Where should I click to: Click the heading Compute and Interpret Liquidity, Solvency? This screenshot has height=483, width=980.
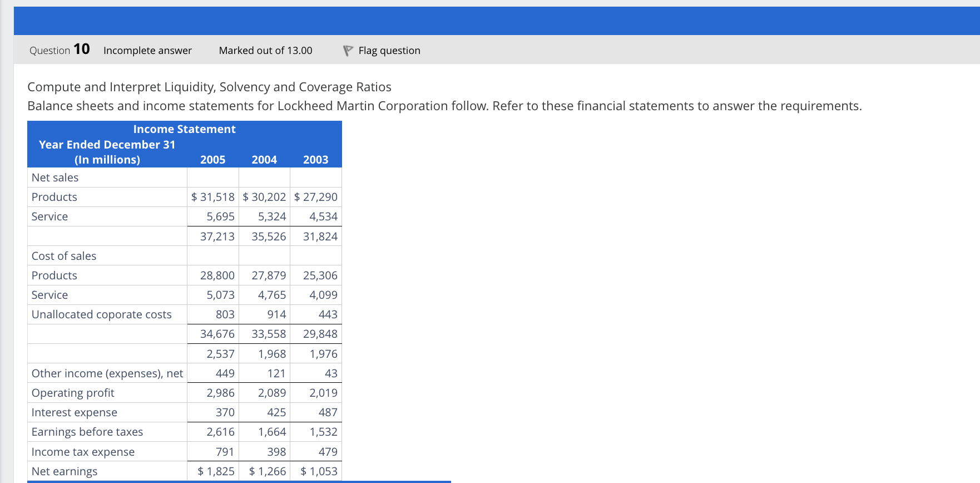[209, 87]
